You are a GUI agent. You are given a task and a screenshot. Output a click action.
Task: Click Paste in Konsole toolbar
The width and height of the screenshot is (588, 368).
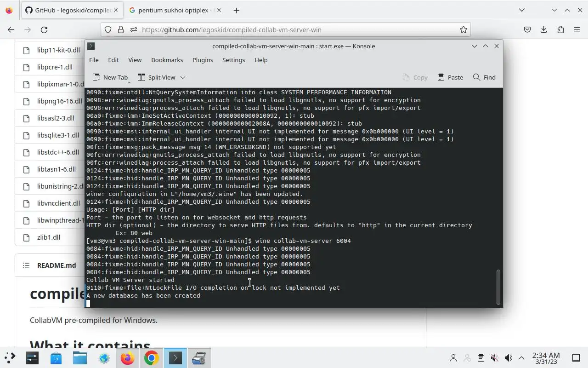(450, 77)
